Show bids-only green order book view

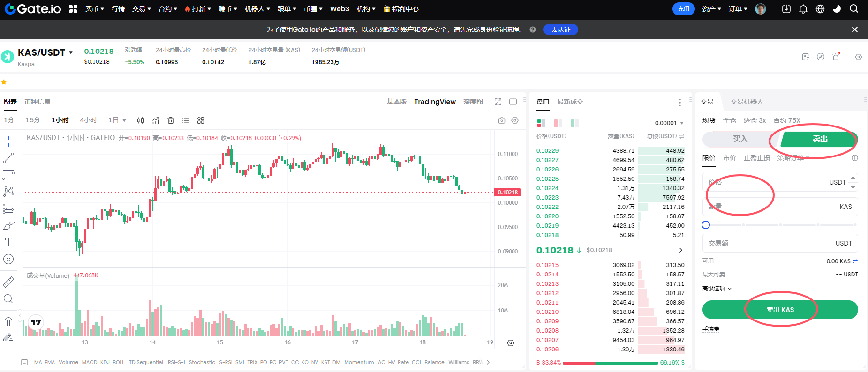[x=575, y=123]
